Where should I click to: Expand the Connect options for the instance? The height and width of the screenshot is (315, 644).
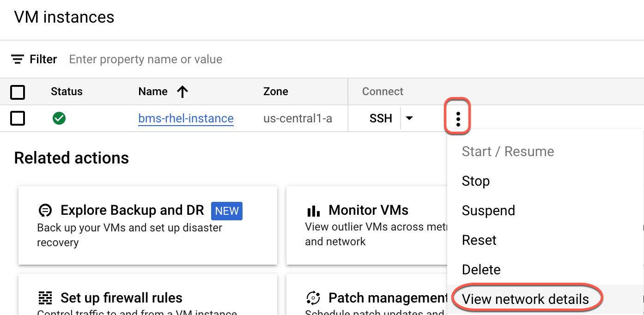click(409, 118)
